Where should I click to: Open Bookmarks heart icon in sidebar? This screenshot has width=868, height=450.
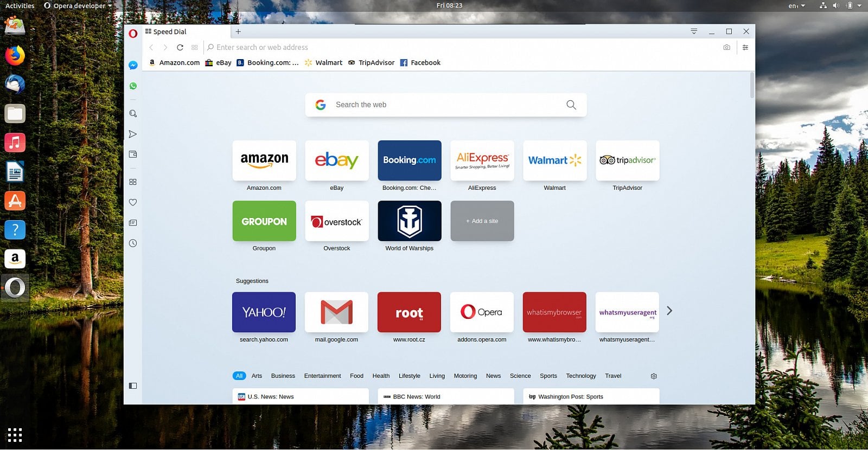tap(133, 202)
